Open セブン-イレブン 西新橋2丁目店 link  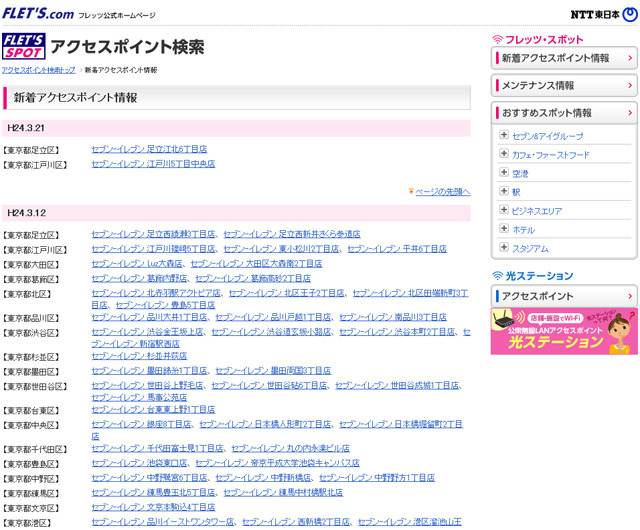click(296, 521)
